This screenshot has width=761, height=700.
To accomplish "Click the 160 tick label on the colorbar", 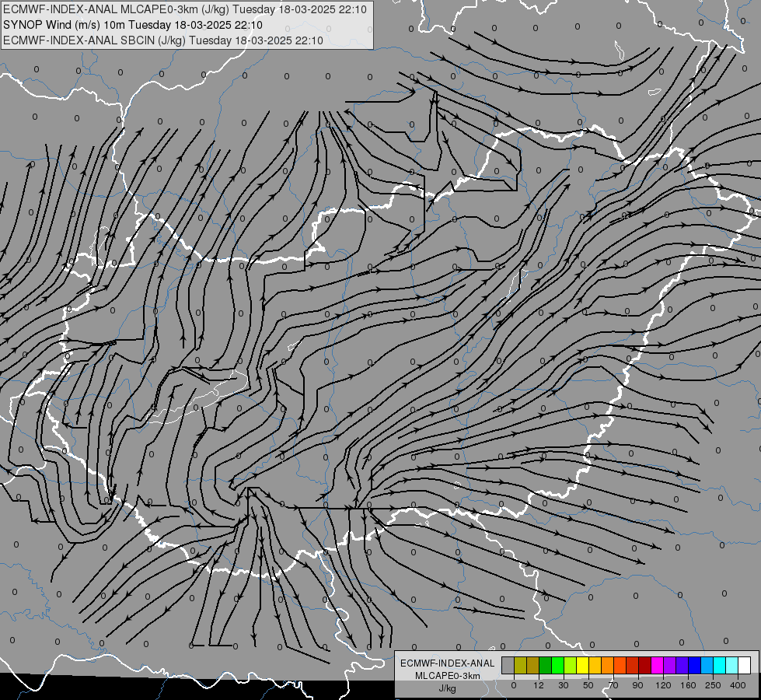I will 688,685.
